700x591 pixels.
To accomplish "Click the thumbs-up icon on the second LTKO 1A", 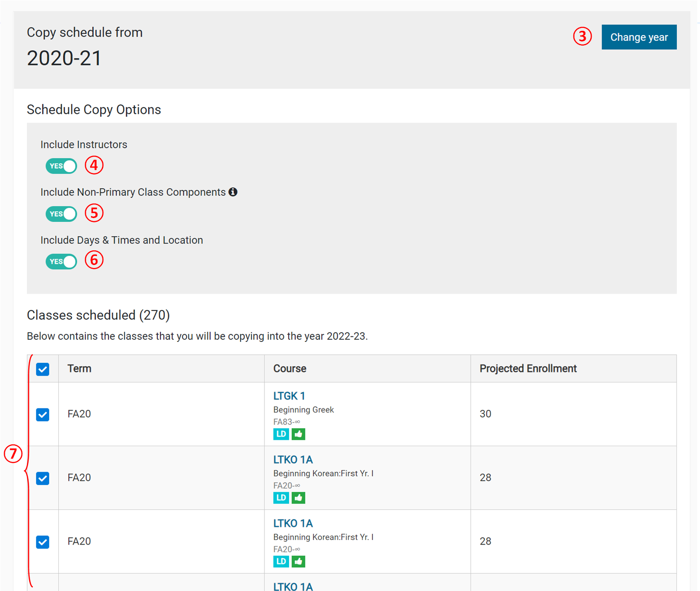I will (298, 561).
